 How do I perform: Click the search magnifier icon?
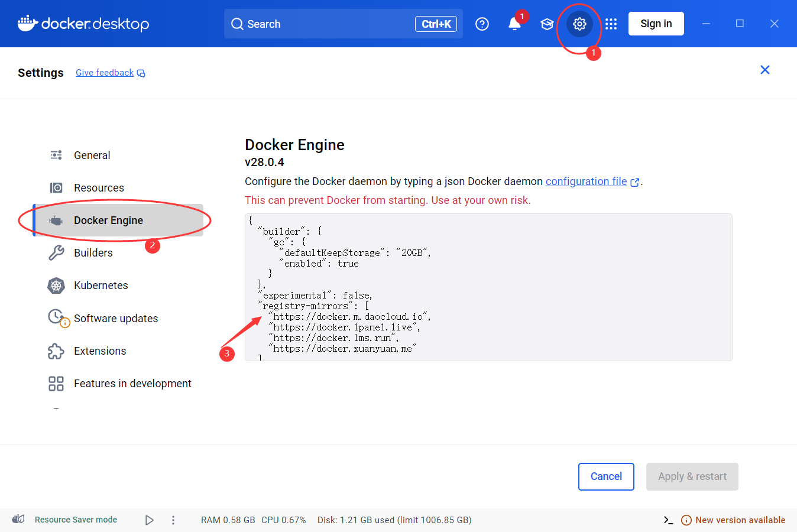coord(237,24)
